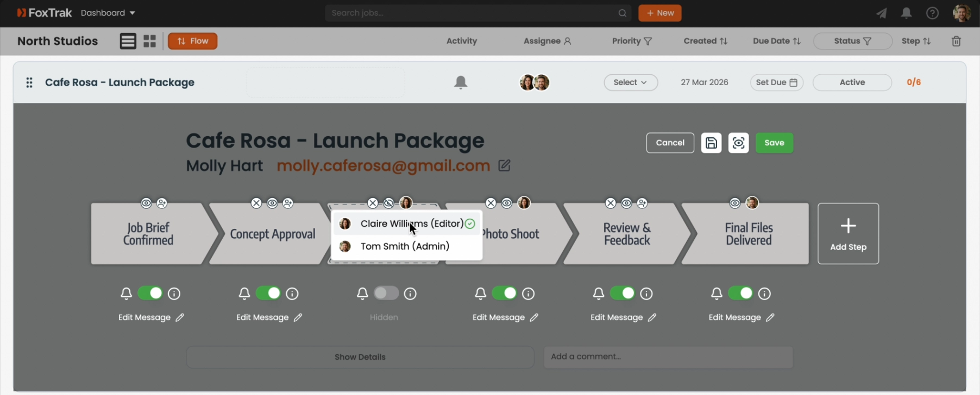Screen dimensions: 980x395
Task: Sort by the Step column
Action: pyautogui.click(x=916, y=41)
